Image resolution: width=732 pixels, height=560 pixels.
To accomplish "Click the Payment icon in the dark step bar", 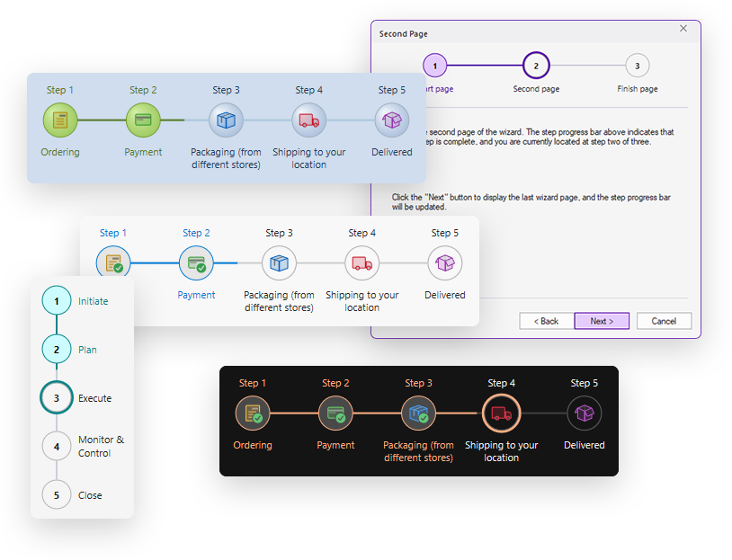I will 335,413.
